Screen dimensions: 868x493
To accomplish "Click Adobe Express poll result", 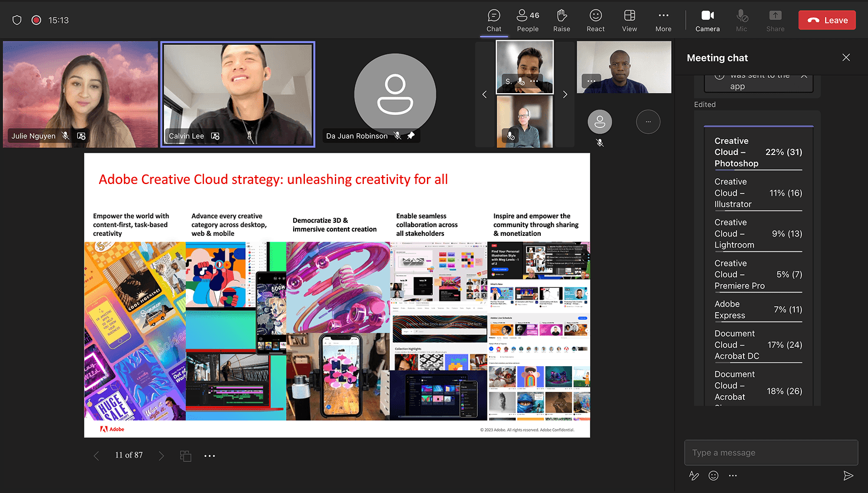I will (x=758, y=310).
